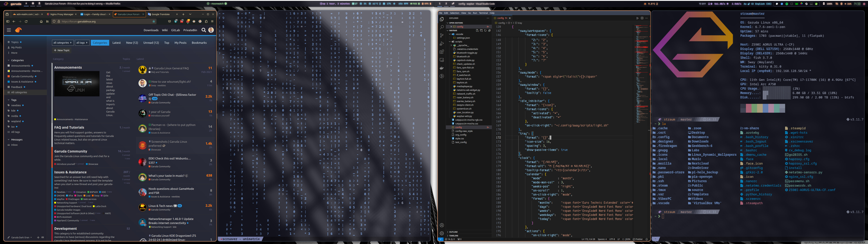Viewport: 868px width, 244px height.
Task: Open Issues & Assistance category heading
Action: [x=71, y=172]
